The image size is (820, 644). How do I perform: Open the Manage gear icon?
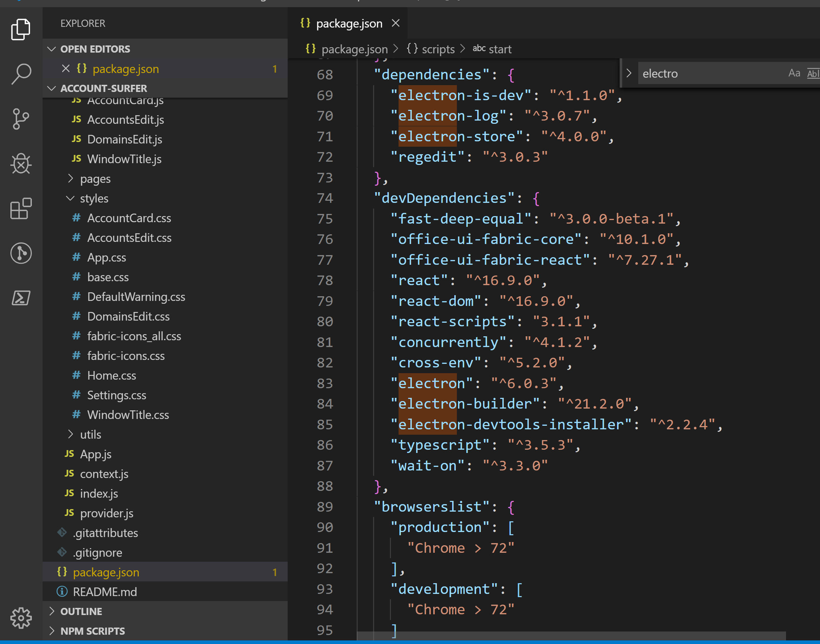click(21, 618)
